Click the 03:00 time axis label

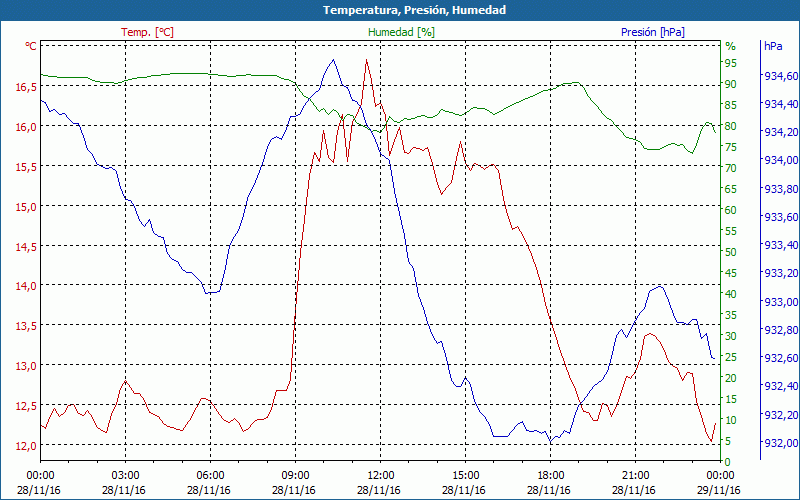[x=125, y=477]
